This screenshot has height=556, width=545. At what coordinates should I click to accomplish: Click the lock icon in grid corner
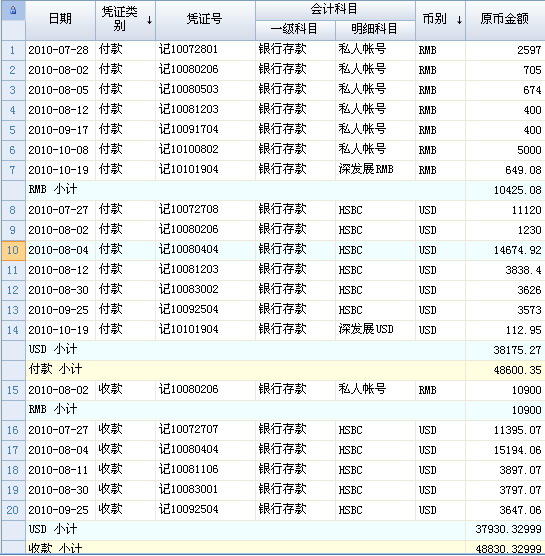click(13, 10)
